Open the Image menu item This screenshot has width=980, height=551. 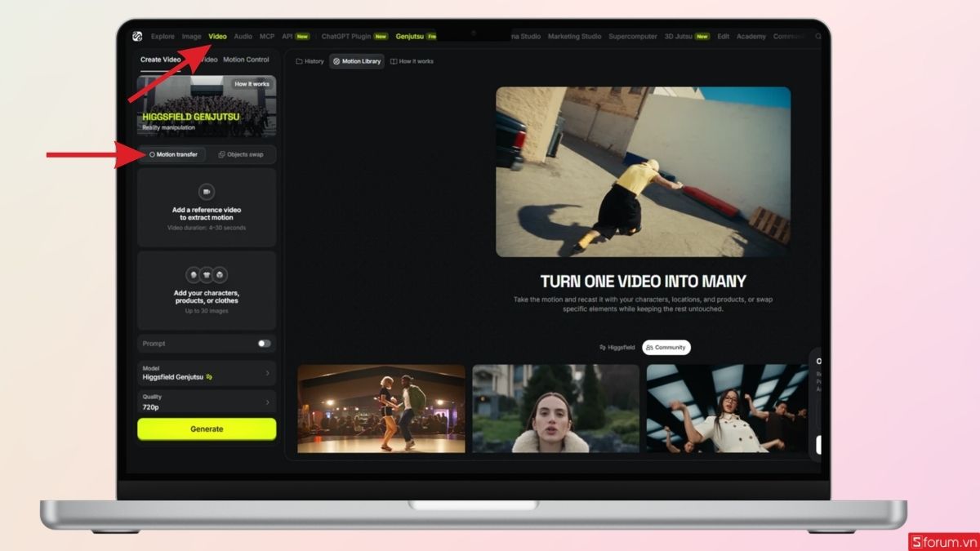[192, 37]
